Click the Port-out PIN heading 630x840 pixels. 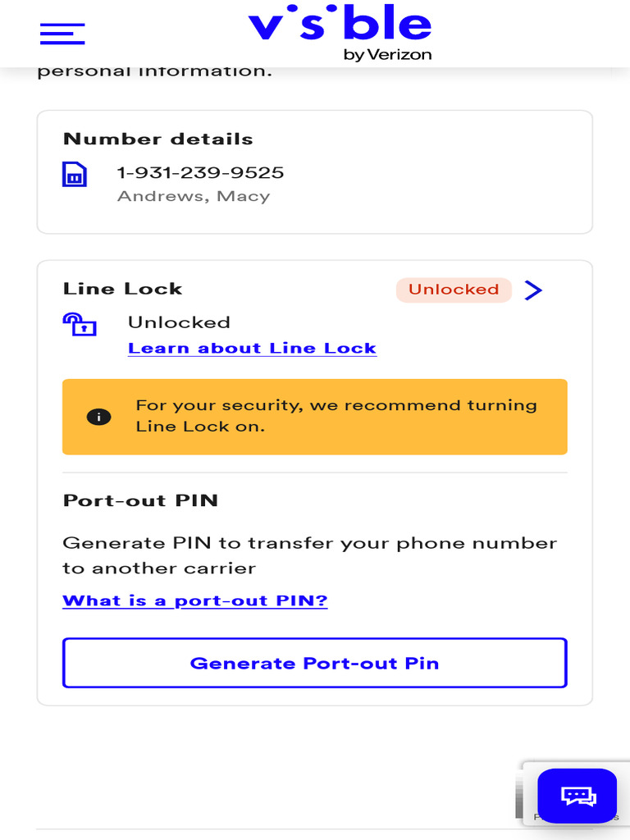pyautogui.click(x=140, y=500)
